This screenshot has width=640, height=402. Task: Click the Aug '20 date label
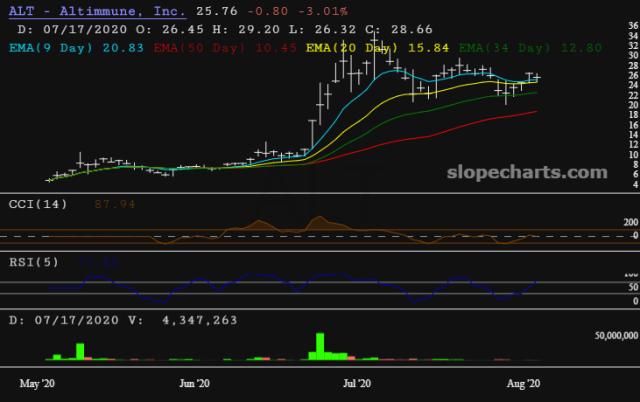point(525,382)
